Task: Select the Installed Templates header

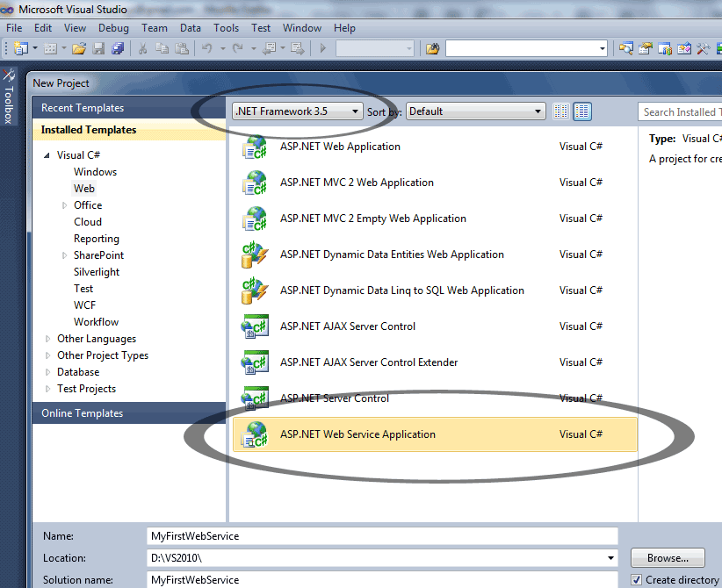Action: [x=129, y=130]
